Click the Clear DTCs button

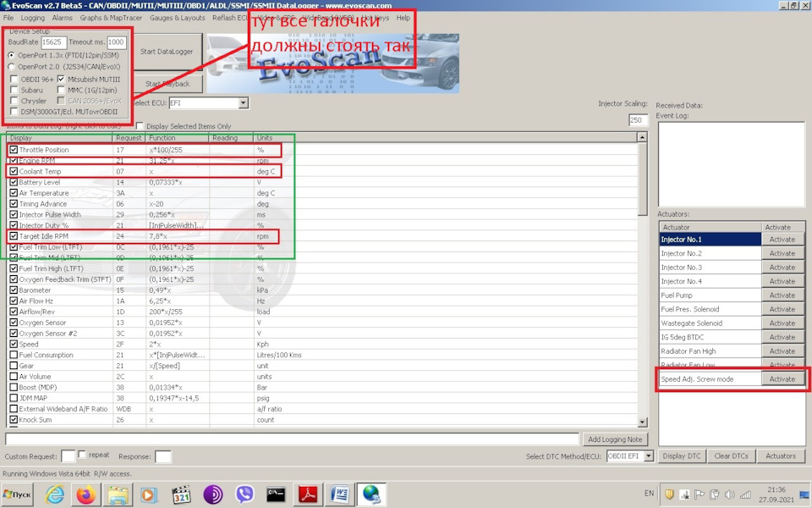731,456
